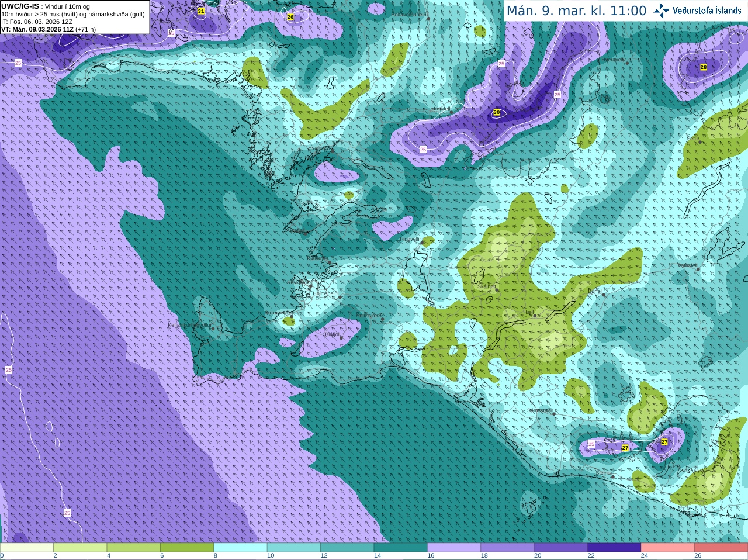Image resolution: width=748 pixels, height=560 pixels.
Task: Click the Holtavörðuheiði station label
Action: [410, 15]
